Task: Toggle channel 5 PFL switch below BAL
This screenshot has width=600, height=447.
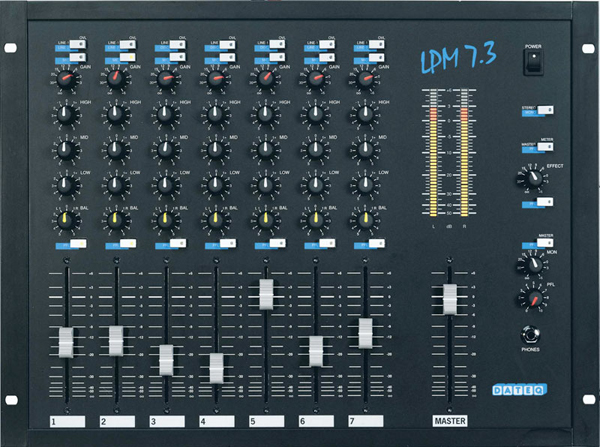Action: [277, 243]
